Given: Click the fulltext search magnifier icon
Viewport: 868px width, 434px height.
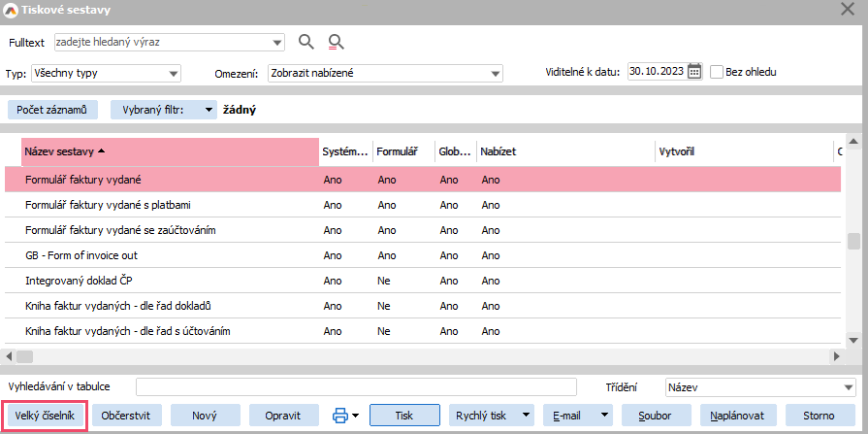Looking at the screenshot, I should [306, 42].
